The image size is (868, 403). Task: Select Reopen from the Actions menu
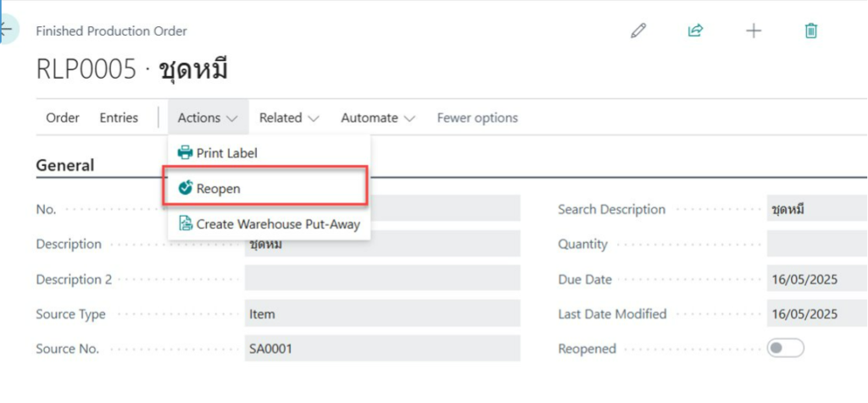[x=264, y=189]
